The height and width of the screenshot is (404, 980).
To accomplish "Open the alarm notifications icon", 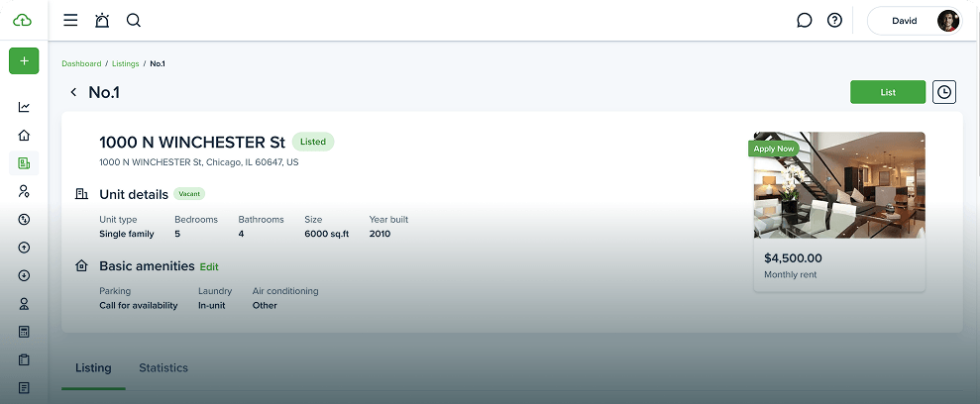I will point(102,21).
